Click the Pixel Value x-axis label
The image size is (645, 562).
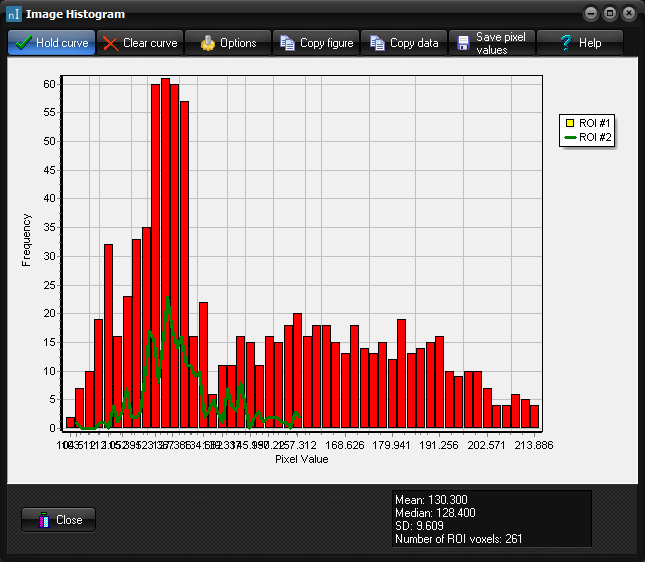tap(301, 460)
